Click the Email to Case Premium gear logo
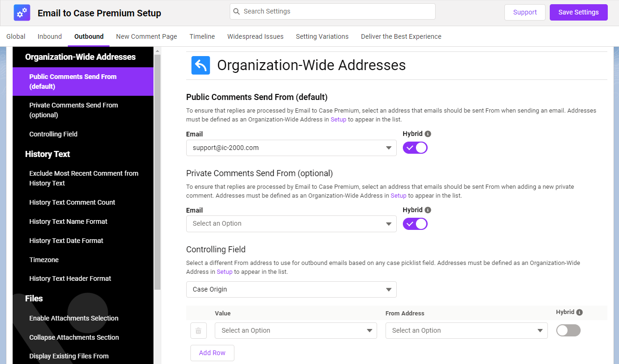The width and height of the screenshot is (619, 364). (x=22, y=13)
